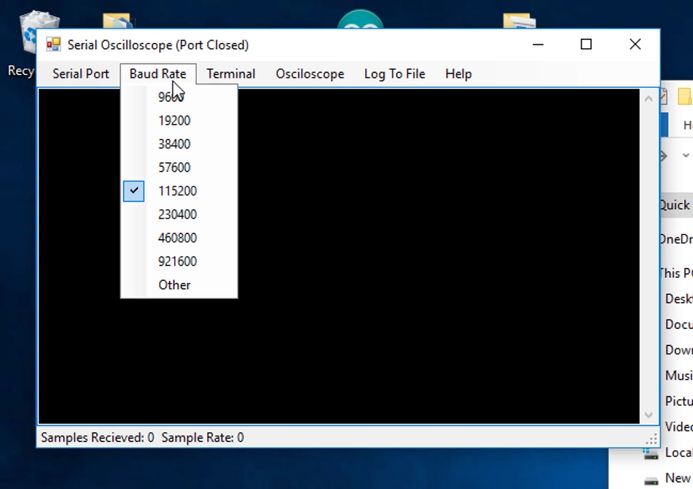The width and height of the screenshot is (693, 489).
Task: Select 9600 baud rate
Action: tap(179, 97)
